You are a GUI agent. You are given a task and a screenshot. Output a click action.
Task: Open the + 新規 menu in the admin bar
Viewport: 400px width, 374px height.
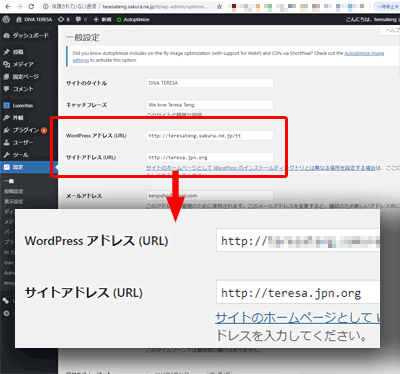coord(102,19)
